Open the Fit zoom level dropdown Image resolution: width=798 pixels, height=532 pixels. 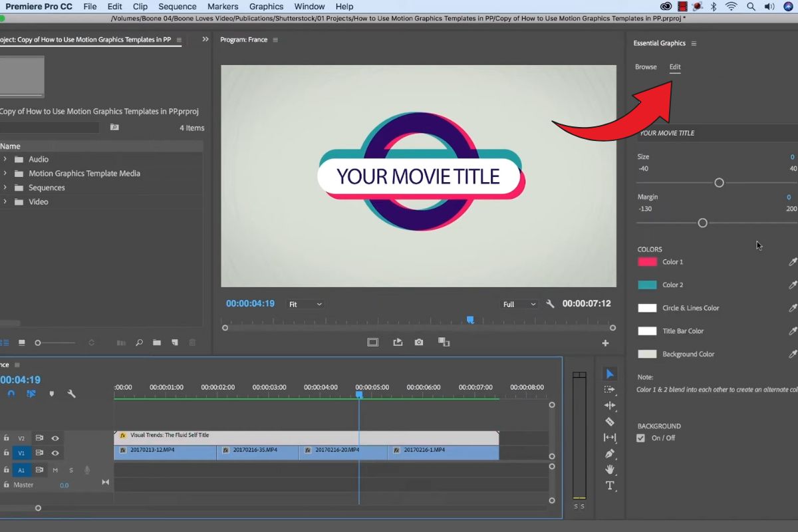point(305,304)
